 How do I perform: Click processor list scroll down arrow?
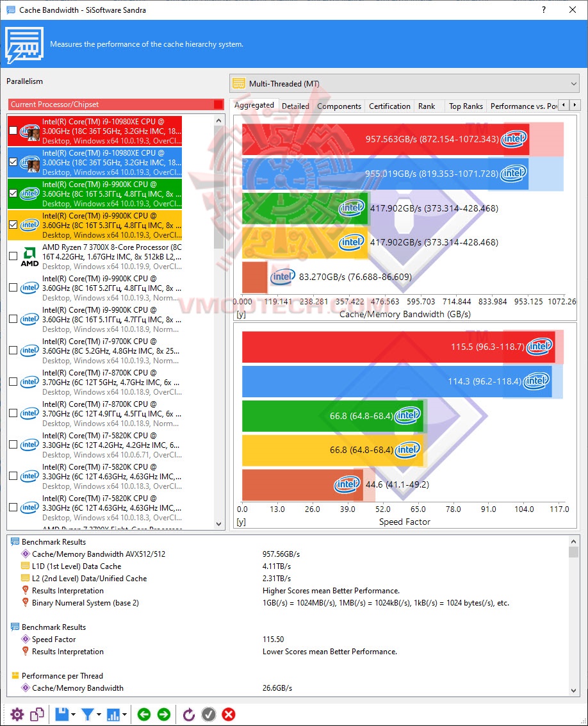[219, 524]
